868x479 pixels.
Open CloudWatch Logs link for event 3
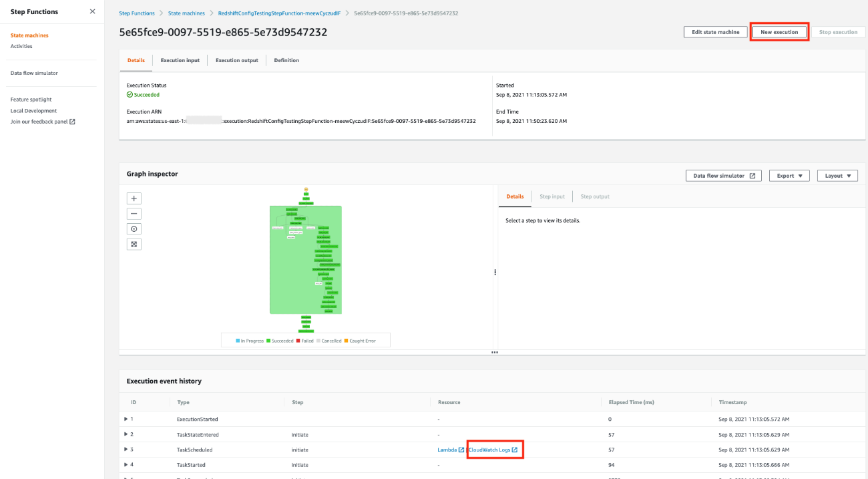click(493, 450)
